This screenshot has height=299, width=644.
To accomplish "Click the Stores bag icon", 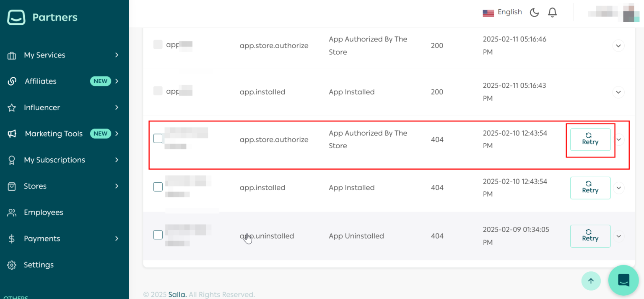I will coord(12,186).
